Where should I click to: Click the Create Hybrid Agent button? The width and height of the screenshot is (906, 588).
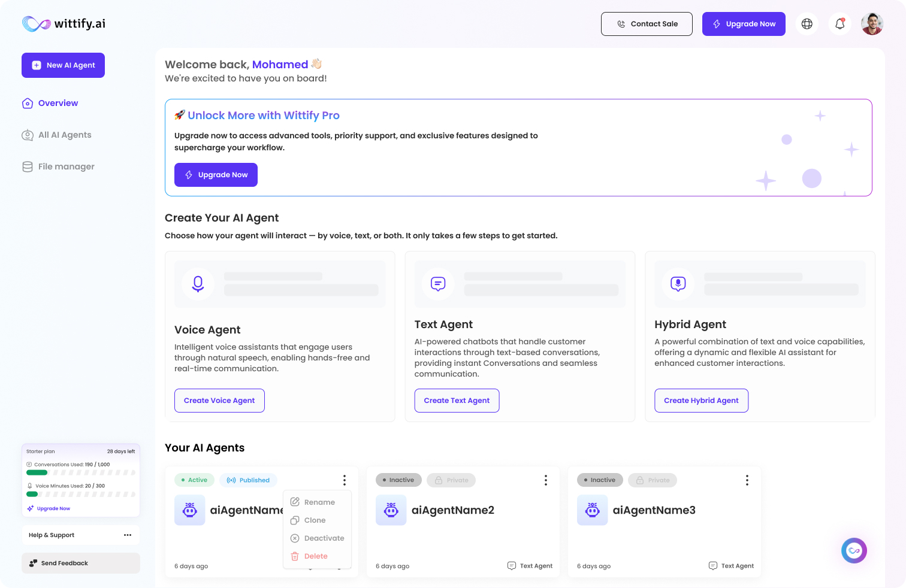click(x=701, y=401)
